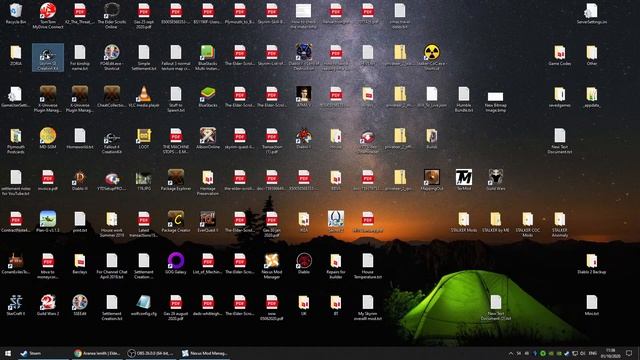The width and height of the screenshot is (640, 360).
Task: Switch to the Chrome window in taskbar
Action: click(97, 353)
